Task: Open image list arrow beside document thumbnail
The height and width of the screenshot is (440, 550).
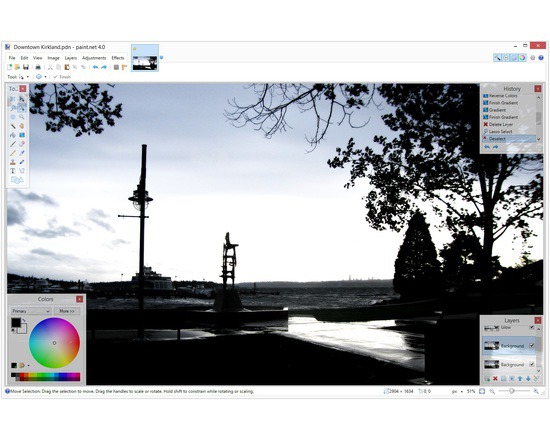Action: click(161, 57)
